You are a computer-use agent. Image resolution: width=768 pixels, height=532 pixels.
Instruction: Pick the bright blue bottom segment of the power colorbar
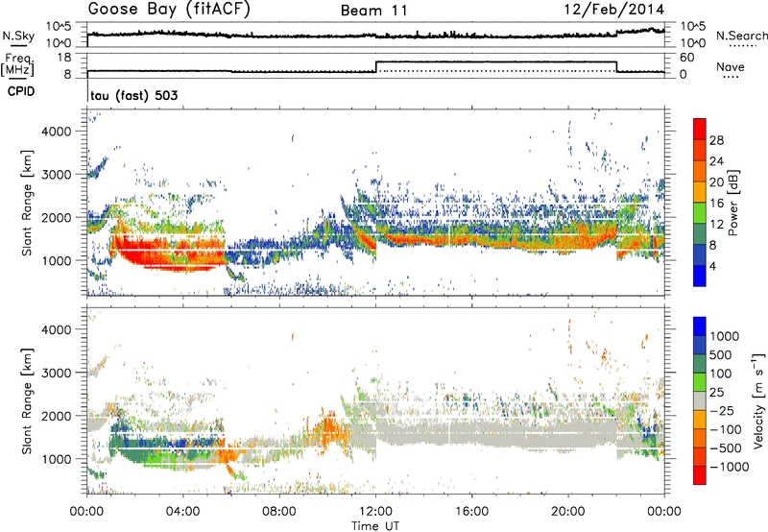[700, 277]
